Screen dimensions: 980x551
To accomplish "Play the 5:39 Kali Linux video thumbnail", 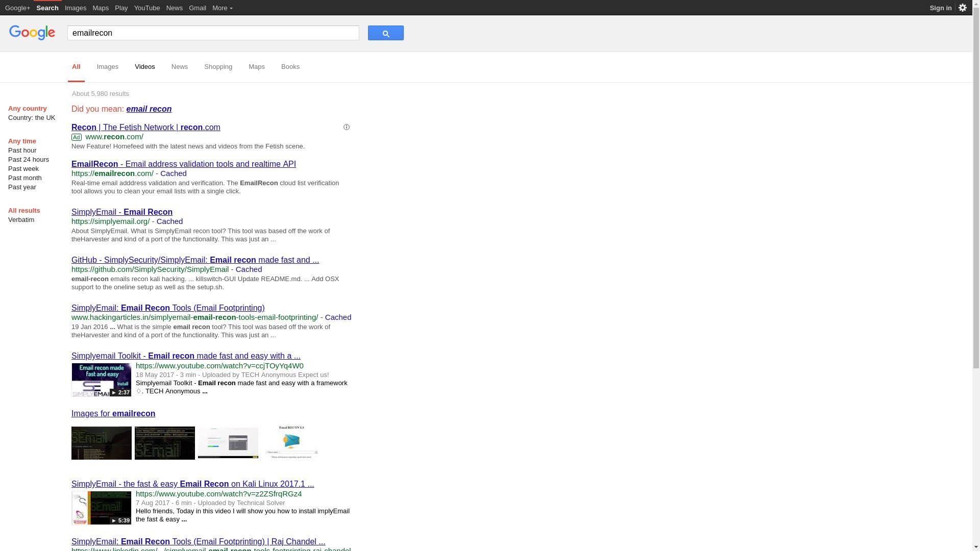I will click(102, 508).
